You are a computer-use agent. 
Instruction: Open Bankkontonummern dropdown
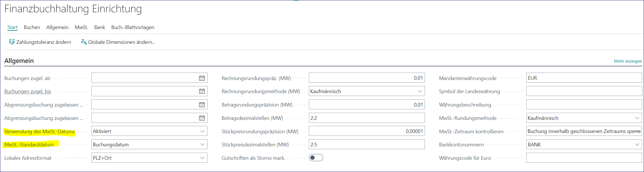pyautogui.click(x=637, y=145)
